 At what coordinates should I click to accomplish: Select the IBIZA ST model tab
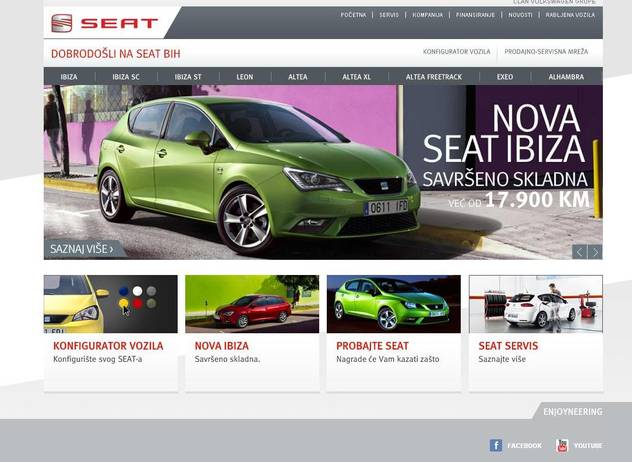coord(188,77)
